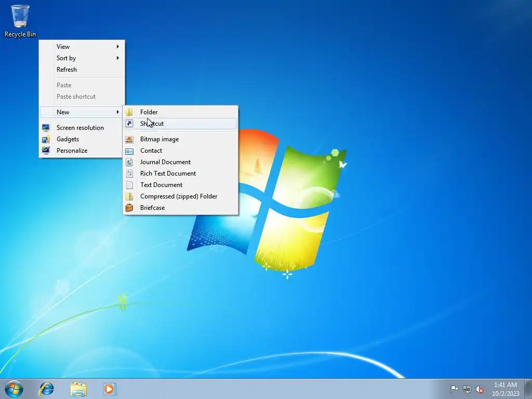Expand the View submenu arrow
The image size is (532, 399).
118,46
